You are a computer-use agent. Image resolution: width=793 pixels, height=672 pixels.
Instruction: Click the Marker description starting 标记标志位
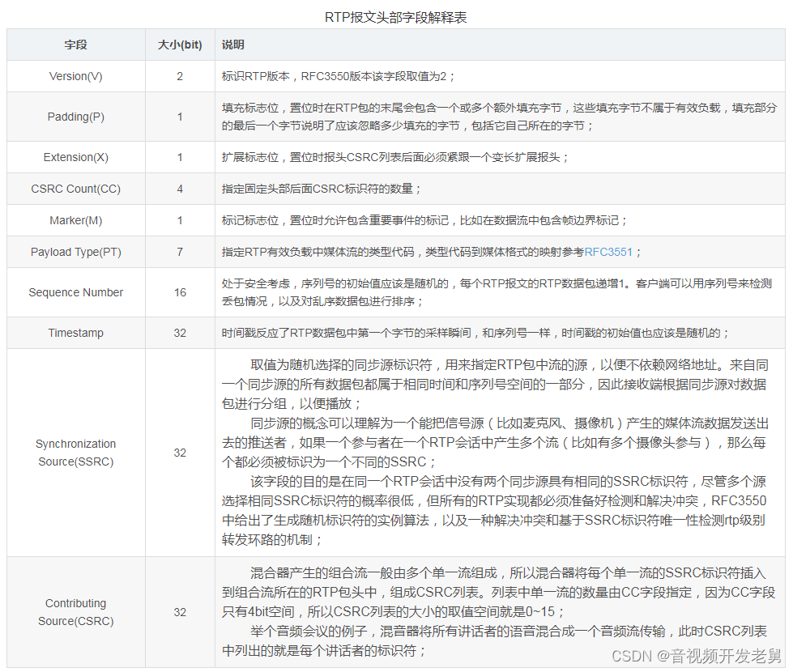[424, 220]
